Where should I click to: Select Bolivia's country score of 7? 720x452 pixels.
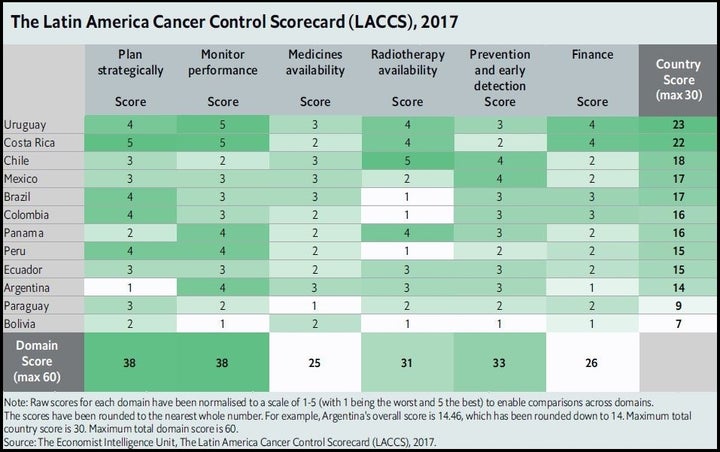coord(679,324)
